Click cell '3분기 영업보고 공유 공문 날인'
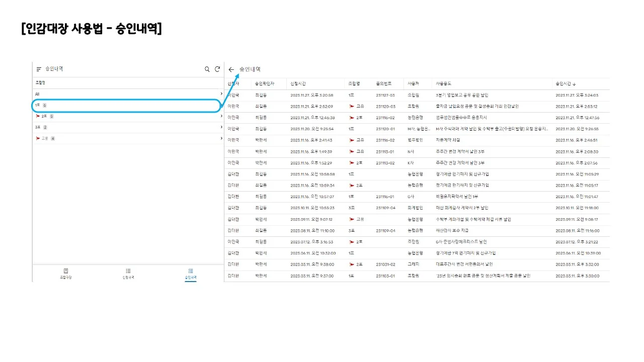 462,95
